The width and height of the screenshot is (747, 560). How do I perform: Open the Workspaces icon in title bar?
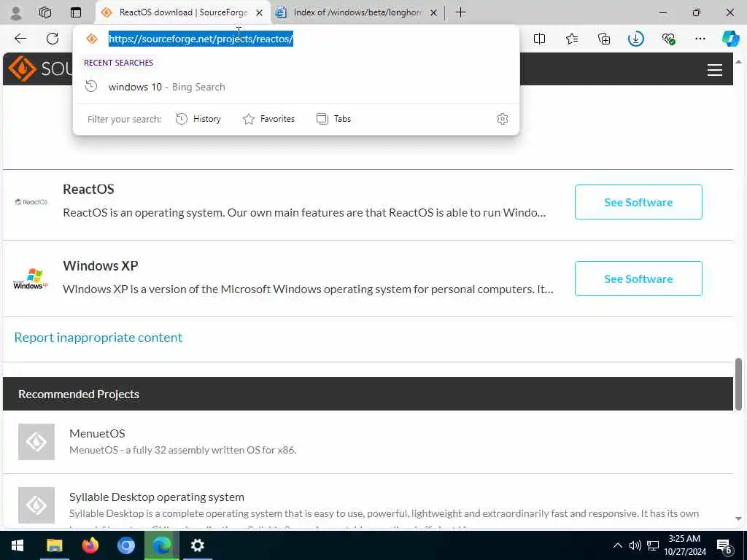[45, 12]
